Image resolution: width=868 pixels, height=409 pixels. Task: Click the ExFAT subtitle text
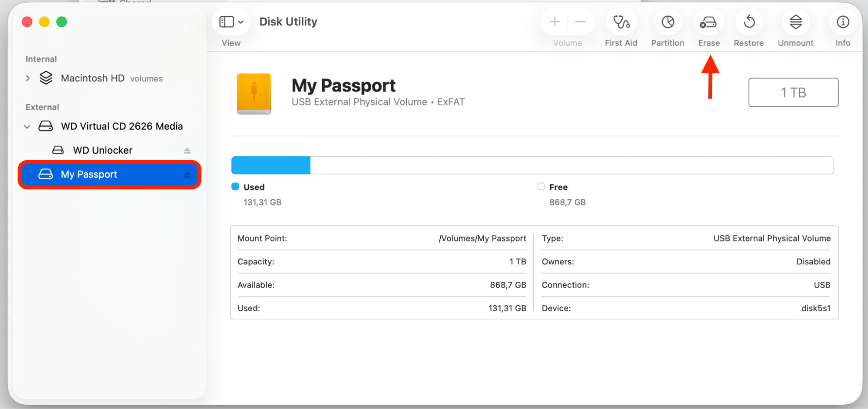tap(451, 102)
